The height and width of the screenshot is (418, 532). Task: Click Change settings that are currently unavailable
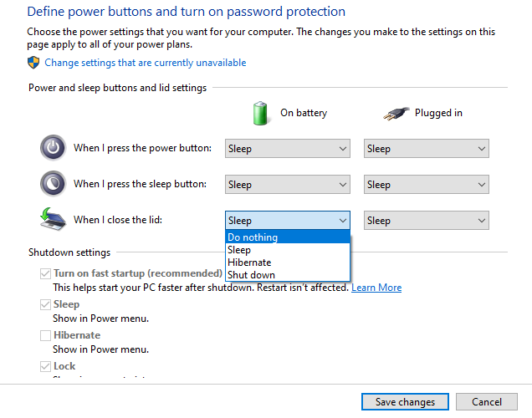[x=146, y=63]
